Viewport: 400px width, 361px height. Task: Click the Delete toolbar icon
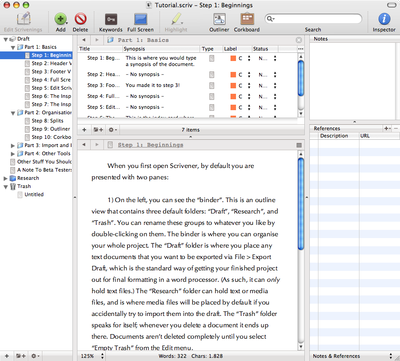pyautogui.click(x=80, y=19)
